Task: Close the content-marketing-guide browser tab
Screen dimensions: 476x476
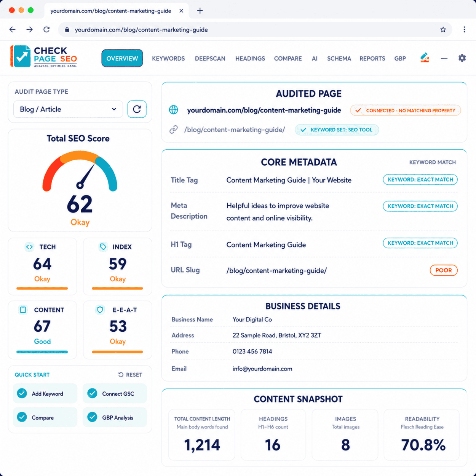Action: click(x=181, y=11)
